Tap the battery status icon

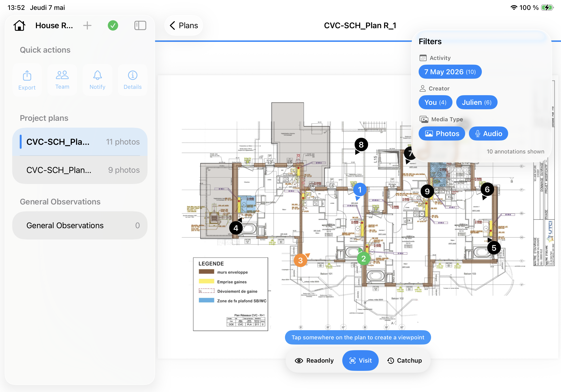click(x=548, y=8)
